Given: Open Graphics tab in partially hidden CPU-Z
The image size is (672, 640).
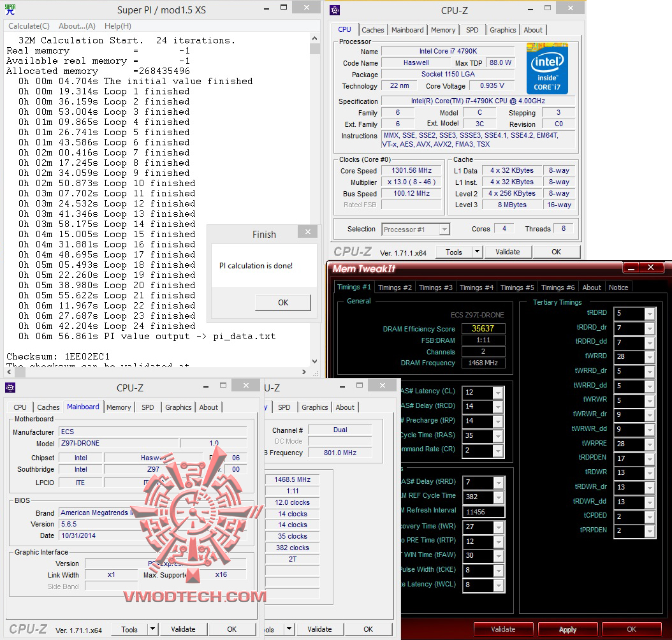Looking at the screenshot, I should (x=314, y=407).
